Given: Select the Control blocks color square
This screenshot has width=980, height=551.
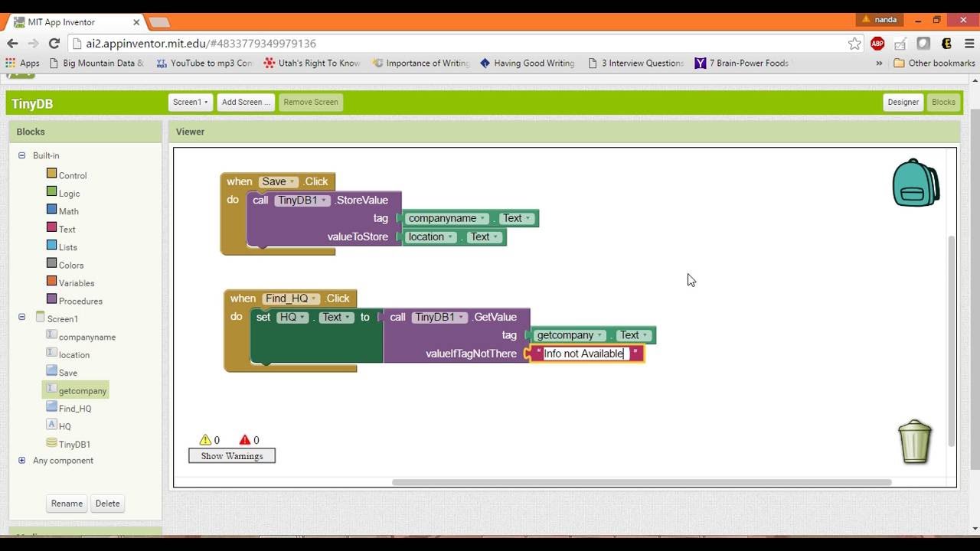Looking at the screenshot, I should 52,174.
